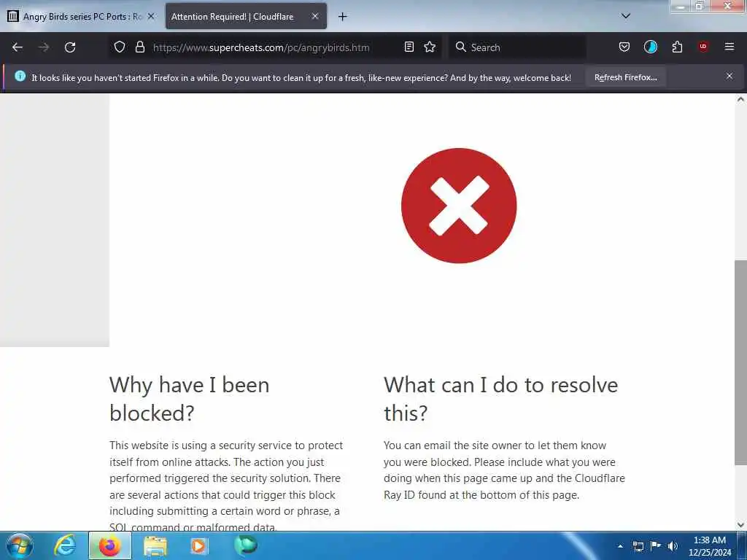Open the Action Center flag icon

656,545
